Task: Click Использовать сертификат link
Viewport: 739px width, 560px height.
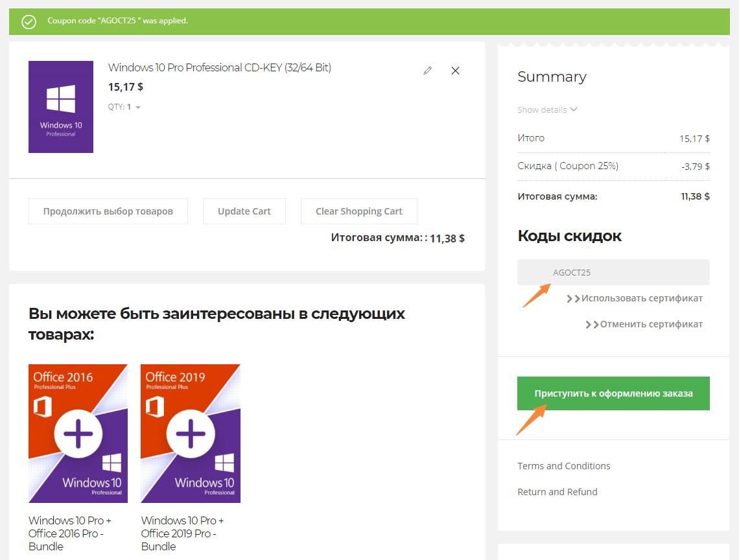Action: tap(641, 298)
